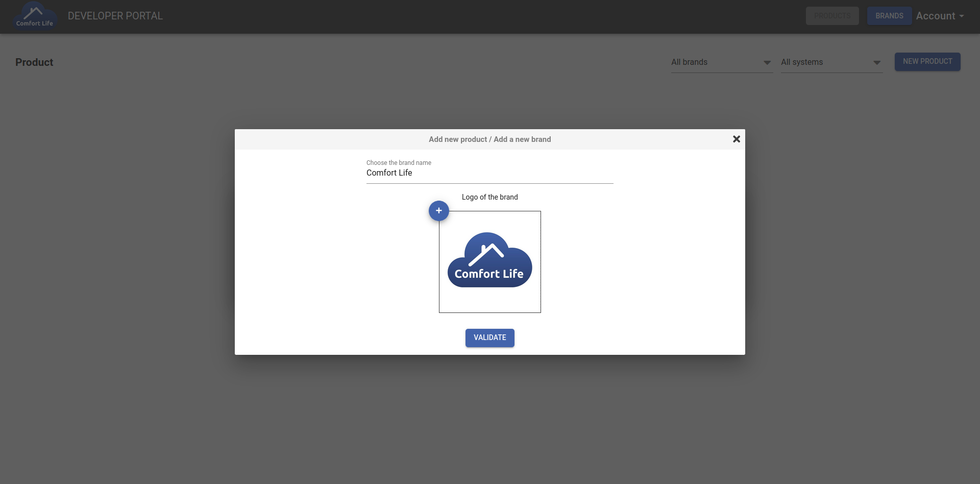
Task: Click the blue plus upload logo button
Action: 438,211
